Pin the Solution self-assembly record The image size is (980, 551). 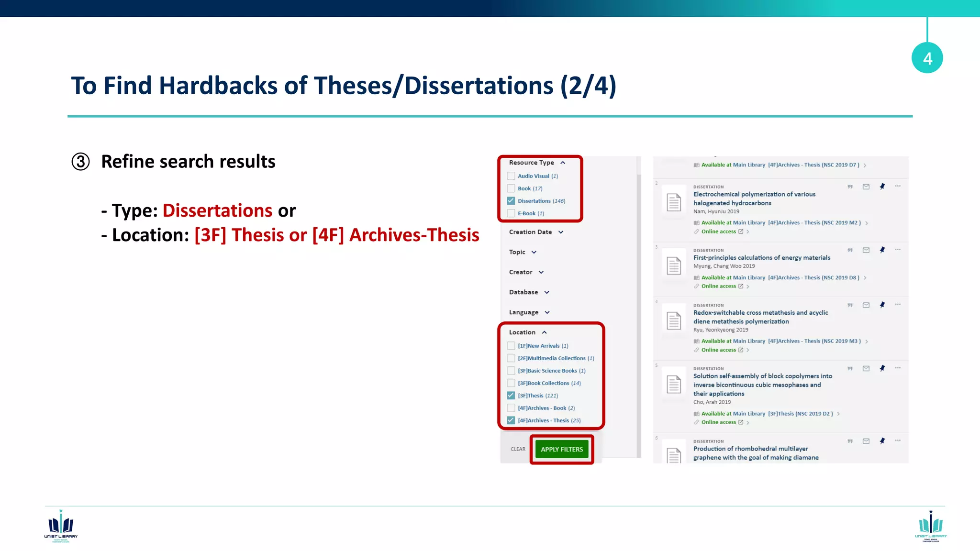pyautogui.click(x=882, y=369)
